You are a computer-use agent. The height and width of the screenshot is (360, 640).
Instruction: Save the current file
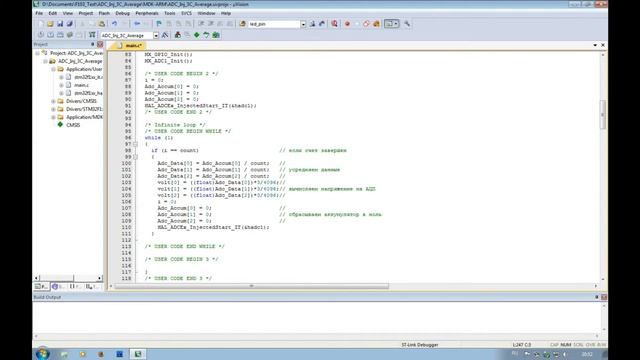pos(60,24)
